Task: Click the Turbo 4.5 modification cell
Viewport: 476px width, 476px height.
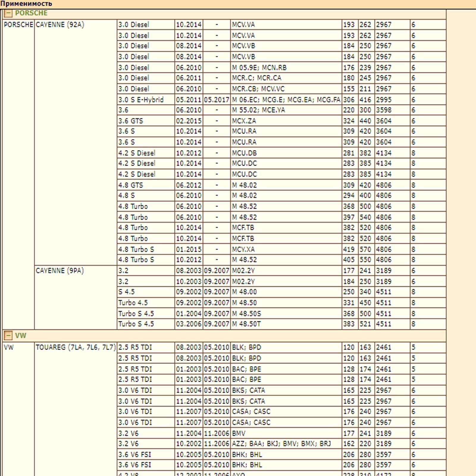Action: pyautogui.click(x=133, y=303)
